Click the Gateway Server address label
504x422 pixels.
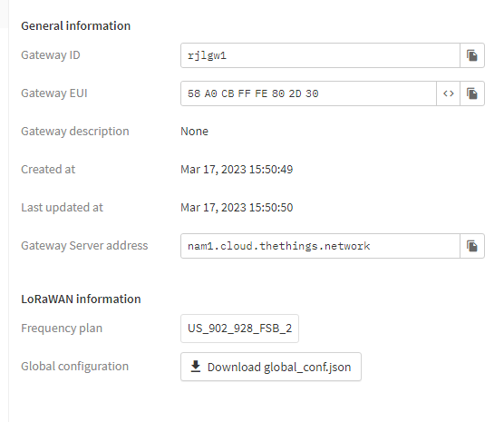pyautogui.click(x=84, y=246)
